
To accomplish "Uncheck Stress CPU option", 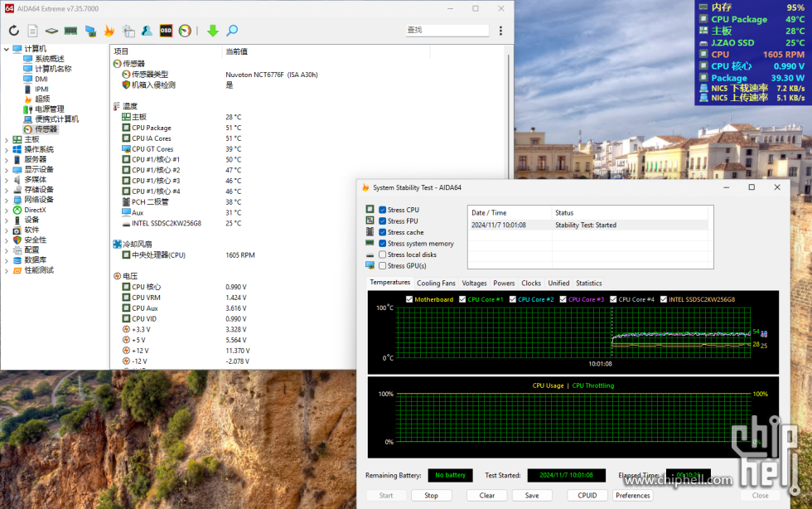I will click(382, 210).
